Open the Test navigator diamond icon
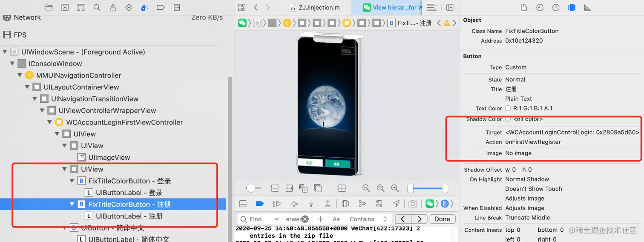Image resolution: width=644 pixels, height=242 pixels. point(129,8)
